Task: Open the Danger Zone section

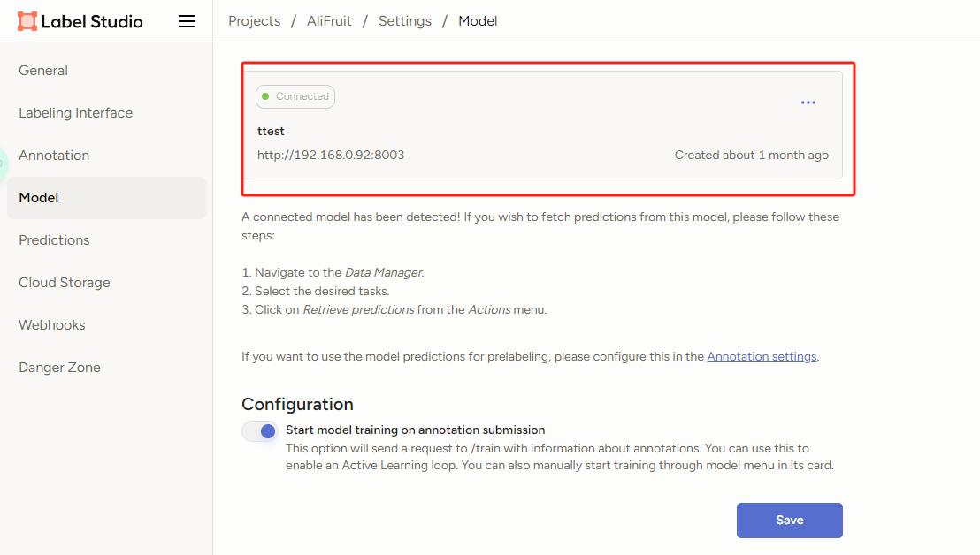Action: tap(59, 368)
